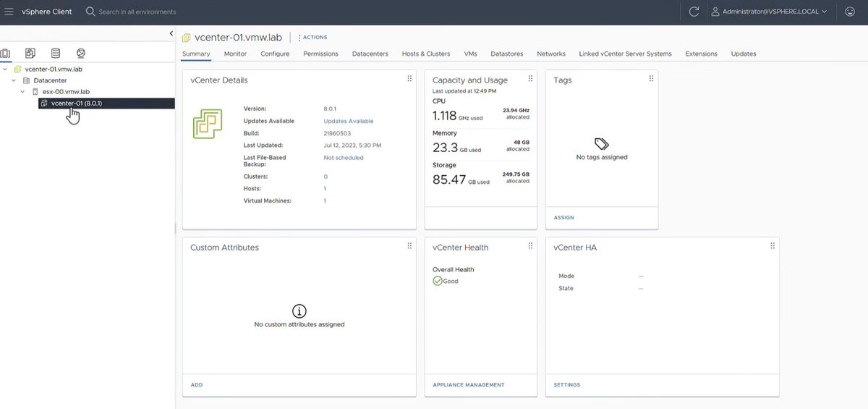The width and height of the screenshot is (868, 409).
Task: Switch to Networking inventory icon
Action: (81, 54)
